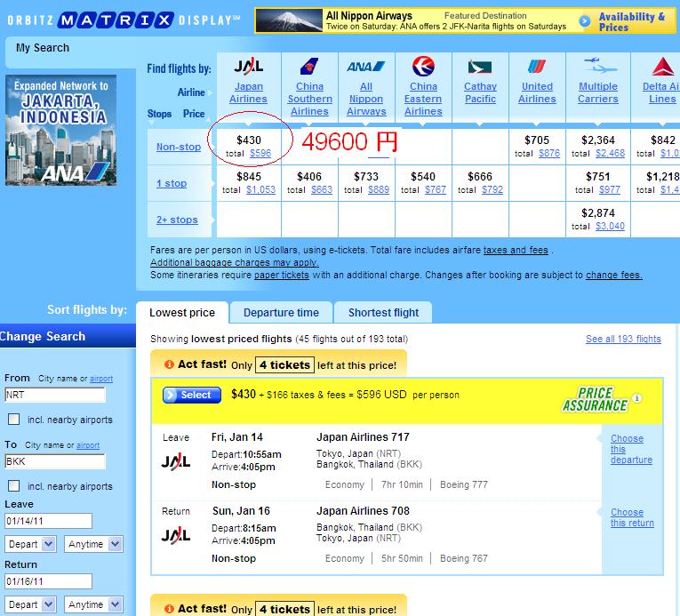Click the Japan Airlines link

pos(249,92)
